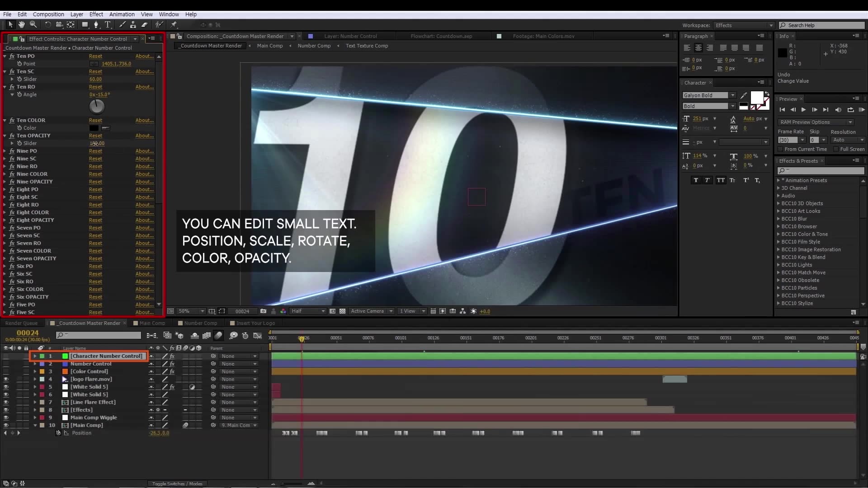Click the Ten COLOR black swatch

94,128
